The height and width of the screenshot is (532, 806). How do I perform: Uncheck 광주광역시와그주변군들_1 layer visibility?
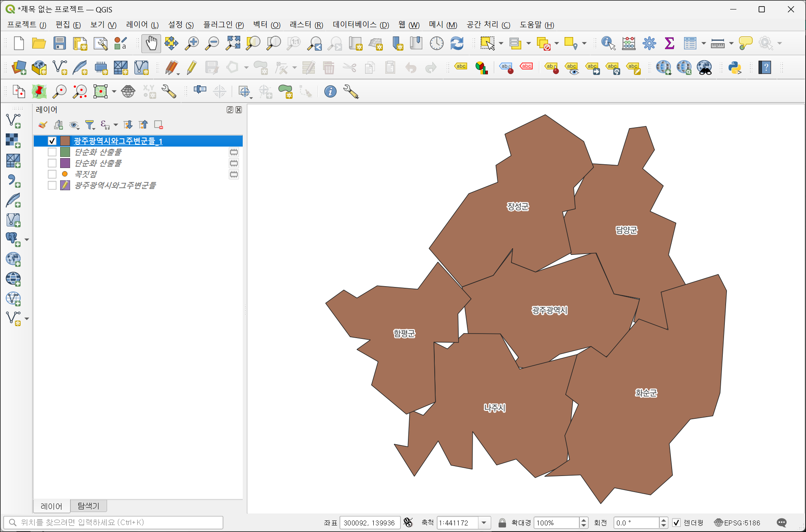coord(52,141)
